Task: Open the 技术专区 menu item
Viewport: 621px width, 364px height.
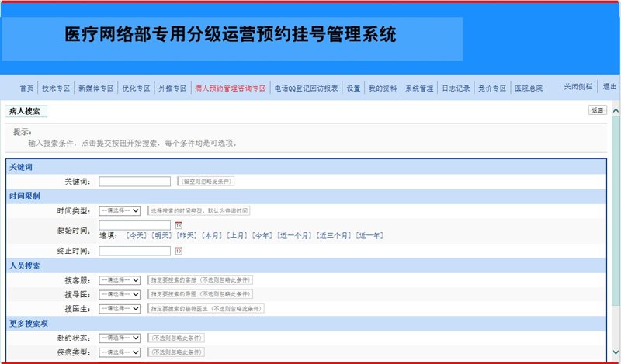Action: point(56,88)
